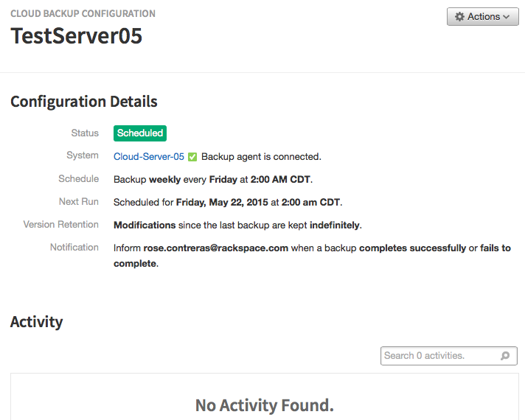Image resolution: width=525 pixels, height=420 pixels.
Task: Click the No Activity Found message
Action: coord(265,405)
